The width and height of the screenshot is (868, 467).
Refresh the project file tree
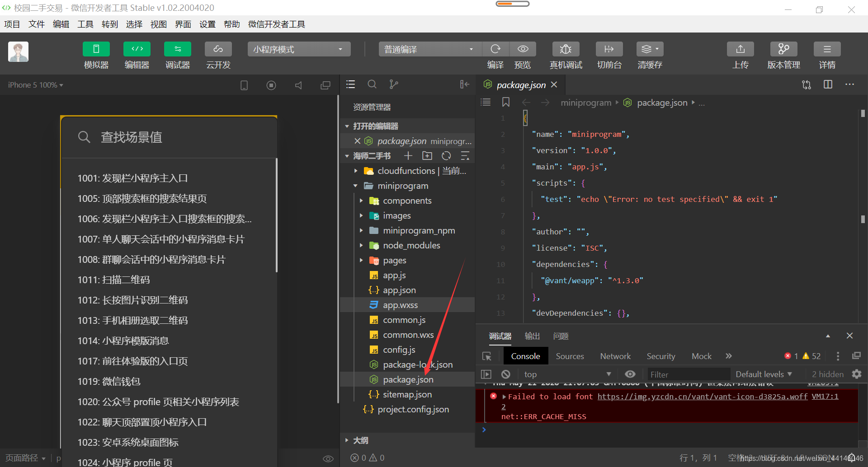[x=446, y=156]
